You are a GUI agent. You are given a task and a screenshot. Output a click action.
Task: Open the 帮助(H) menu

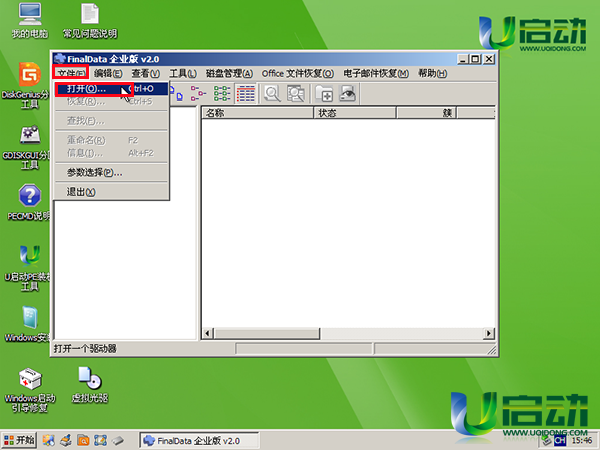tap(432, 73)
